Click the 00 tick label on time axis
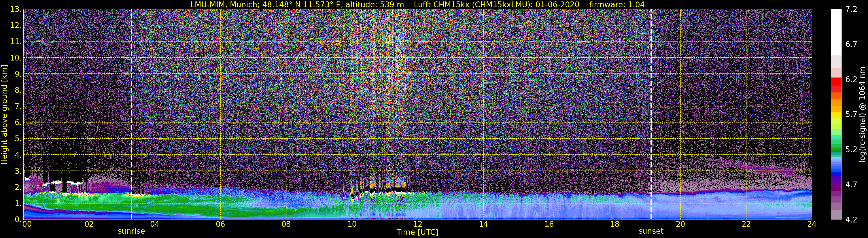 coord(27,224)
